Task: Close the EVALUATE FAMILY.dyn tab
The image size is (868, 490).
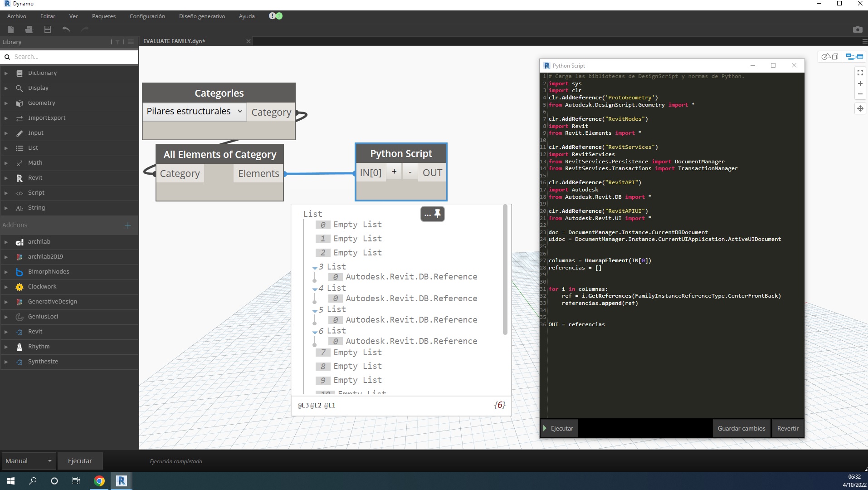Action: point(248,41)
